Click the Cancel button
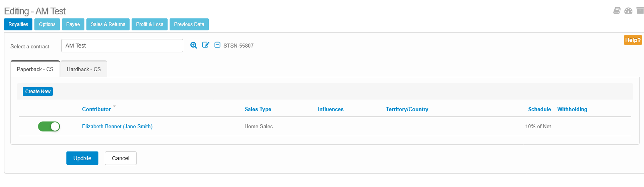This screenshot has width=644, height=187. point(121,158)
